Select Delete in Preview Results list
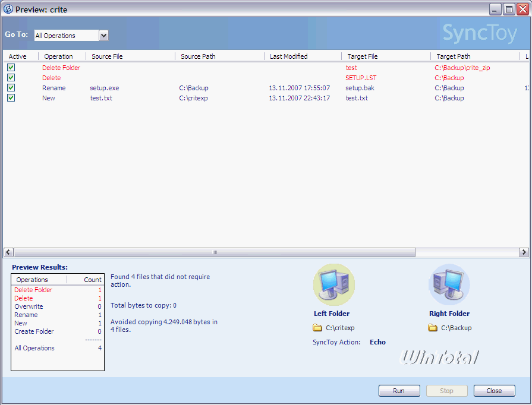 click(23, 298)
